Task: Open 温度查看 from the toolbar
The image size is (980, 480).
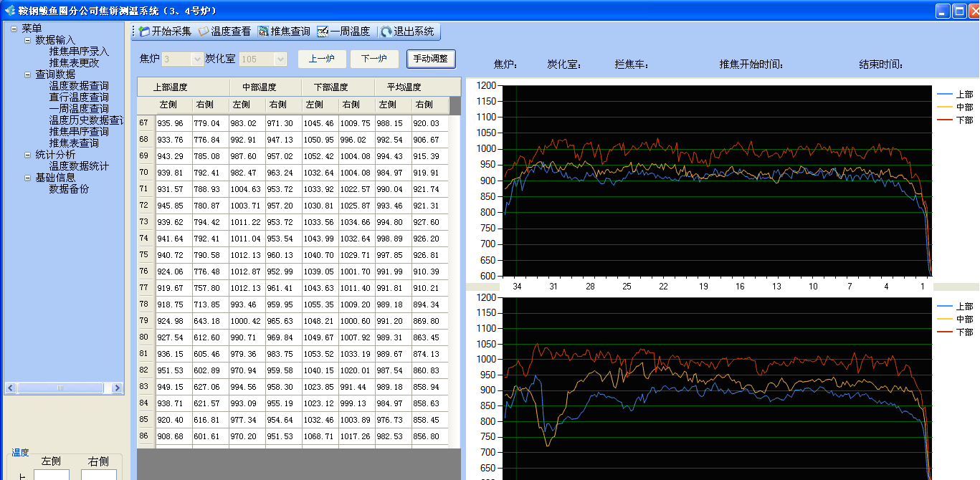Action: coord(204,32)
